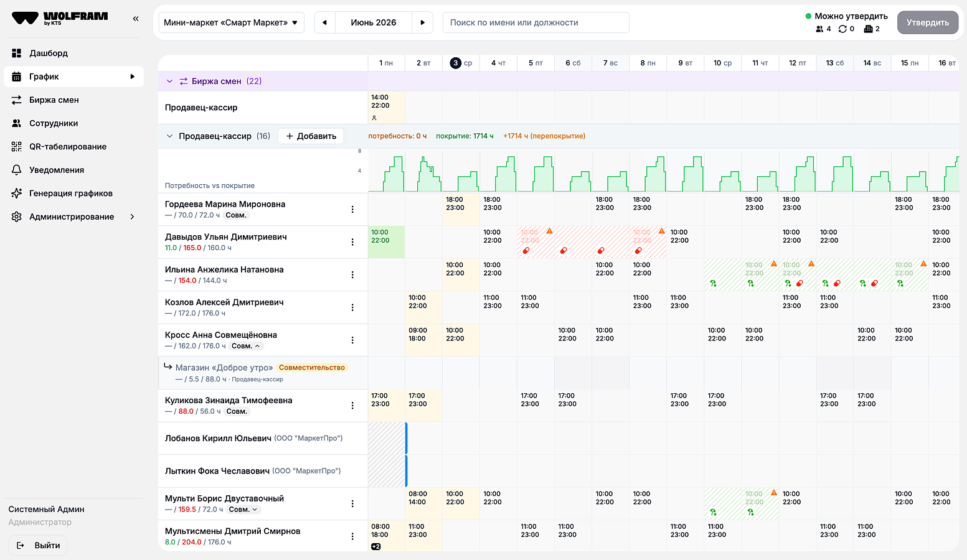
Task: Go to the previous month
Action: [x=324, y=22]
